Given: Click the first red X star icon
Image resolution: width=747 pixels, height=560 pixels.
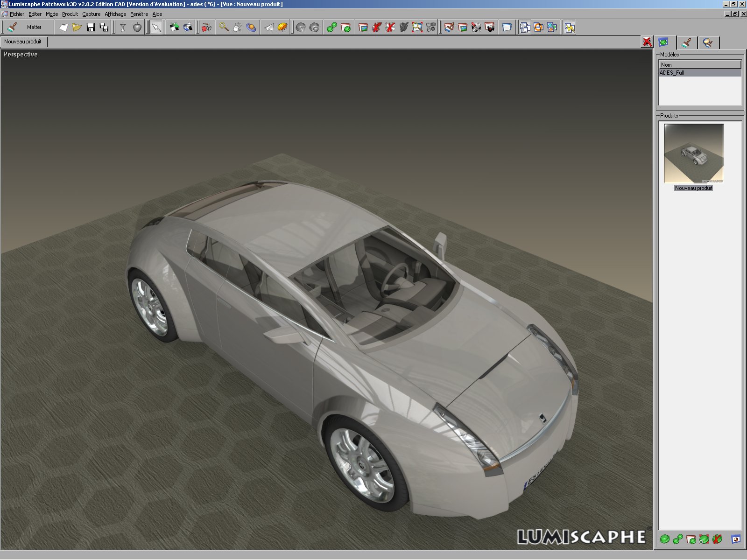Looking at the screenshot, I should pyautogui.click(x=377, y=27).
